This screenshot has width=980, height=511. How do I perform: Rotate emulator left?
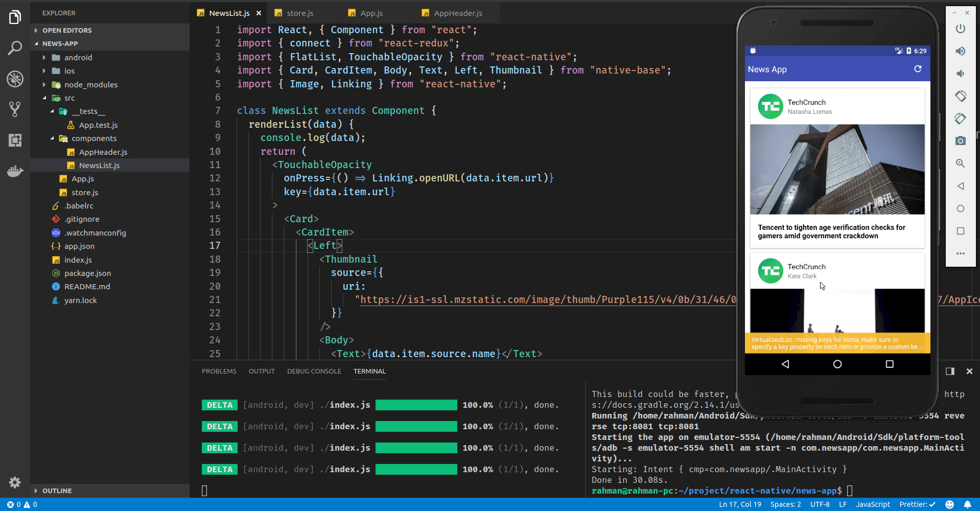click(x=961, y=96)
